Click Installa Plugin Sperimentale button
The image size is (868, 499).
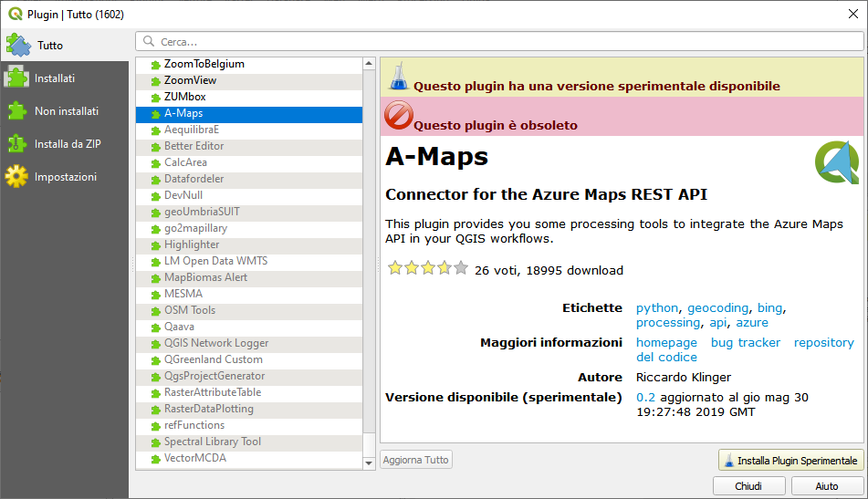(791, 461)
